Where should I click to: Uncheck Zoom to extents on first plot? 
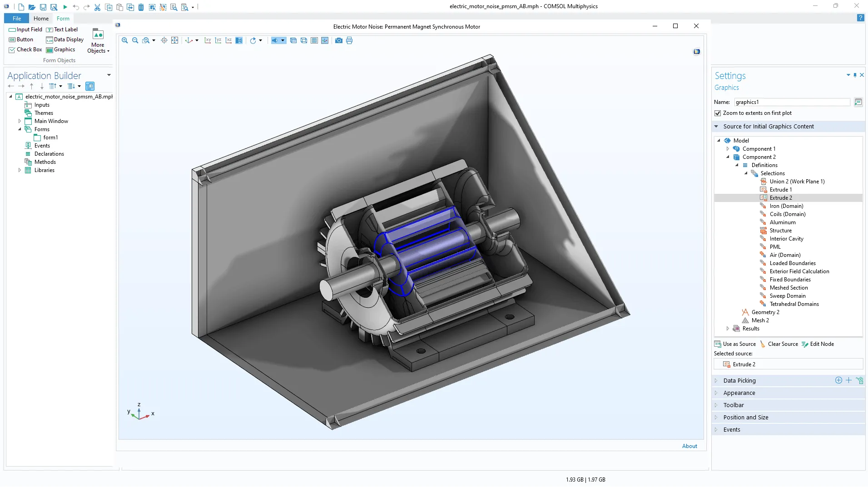[x=718, y=113]
